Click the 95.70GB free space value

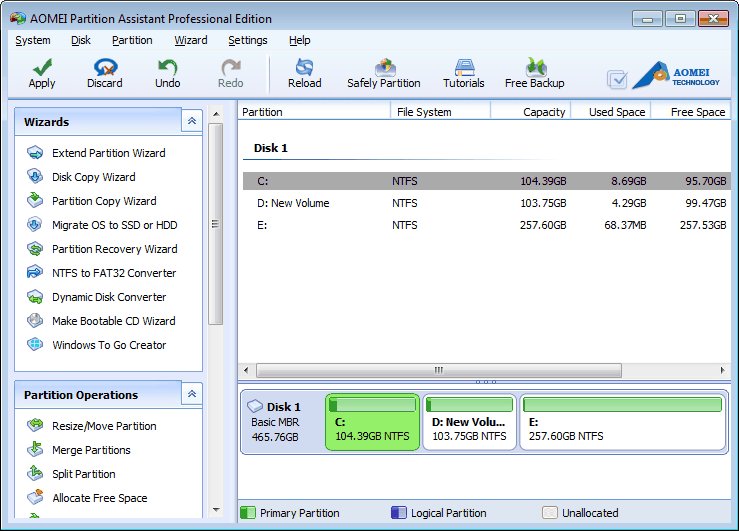(706, 181)
